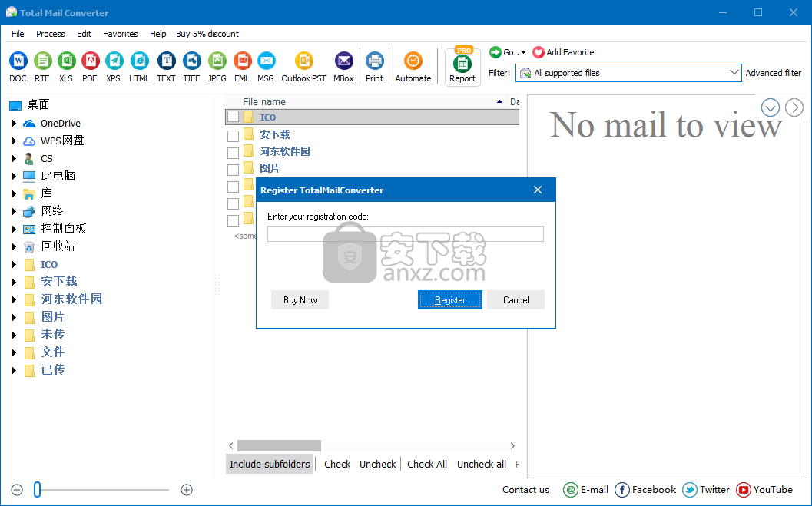Close the Register TotalMailConverter dialog
Screen dimensions: 812x506
coord(538,190)
